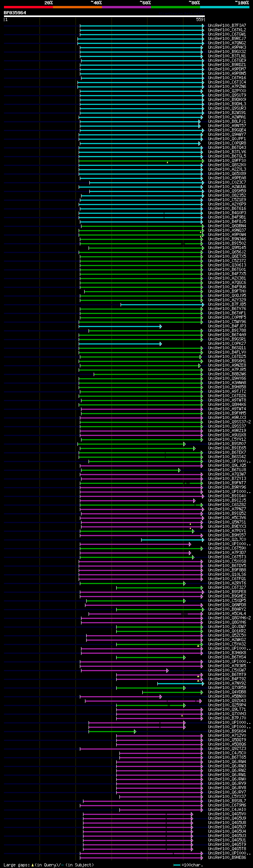Image resolution: width=253 pixels, height=868 pixels.
Task: Select the UniRef100_A2RVT6 label
Action: coord(227,583)
